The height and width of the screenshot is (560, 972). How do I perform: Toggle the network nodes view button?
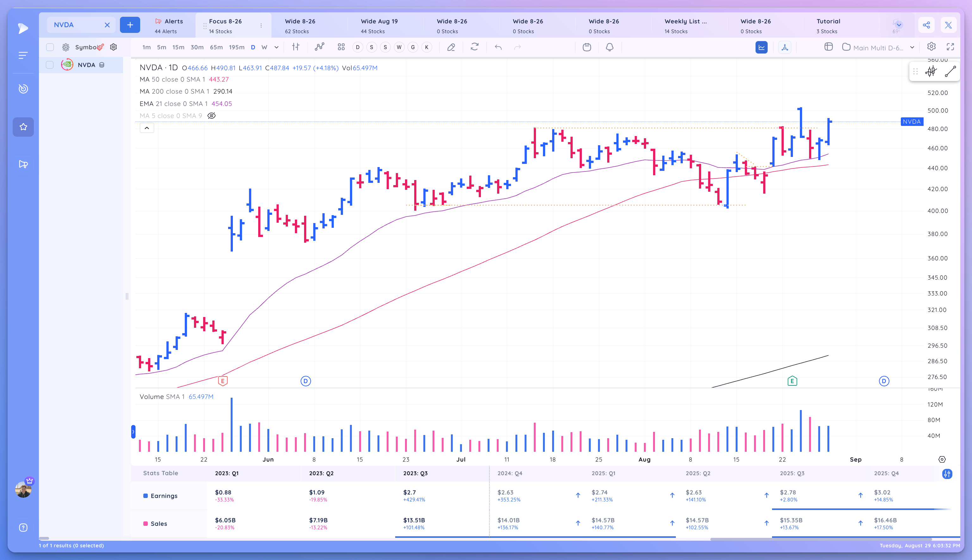(785, 47)
